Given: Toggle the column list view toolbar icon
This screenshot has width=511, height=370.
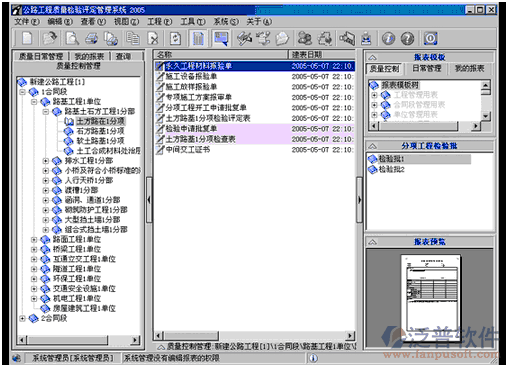Looking at the screenshot, I should (198, 38).
